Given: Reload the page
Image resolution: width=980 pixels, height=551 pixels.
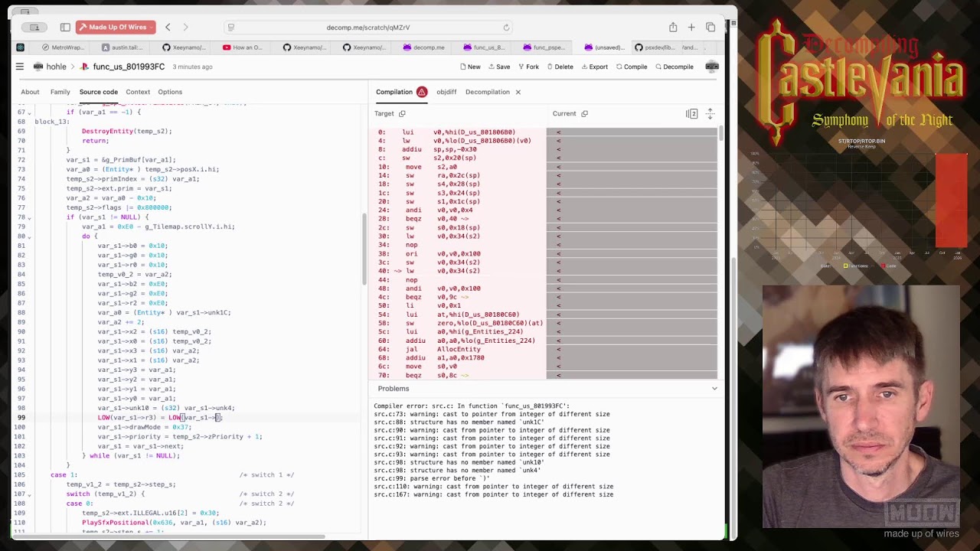Looking at the screenshot, I should 506,28.
